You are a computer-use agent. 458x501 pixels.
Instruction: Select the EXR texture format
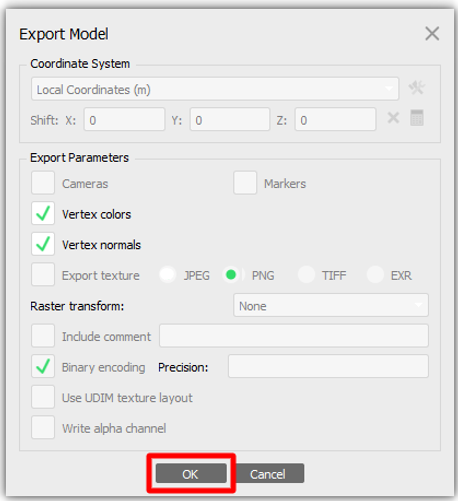point(375,275)
